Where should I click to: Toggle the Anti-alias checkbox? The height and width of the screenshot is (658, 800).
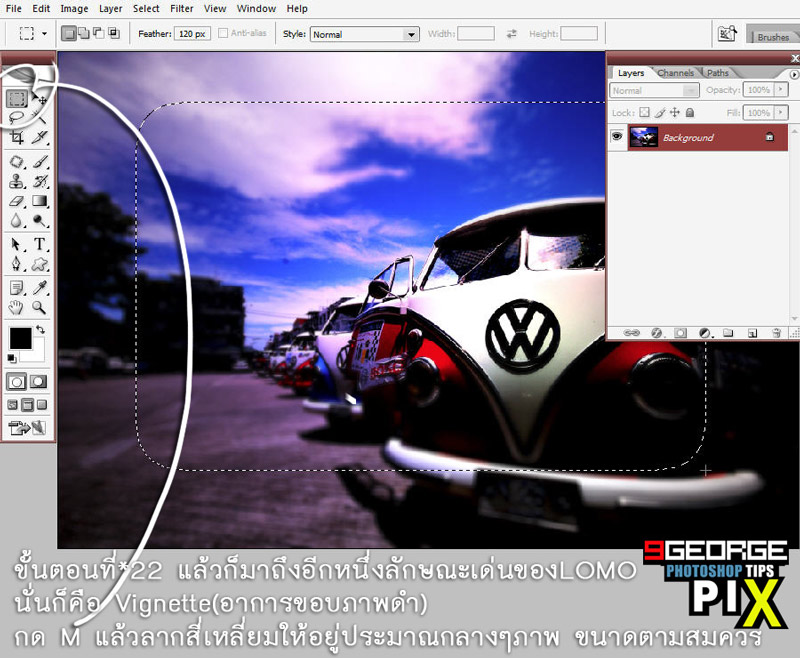pos(222,33)
